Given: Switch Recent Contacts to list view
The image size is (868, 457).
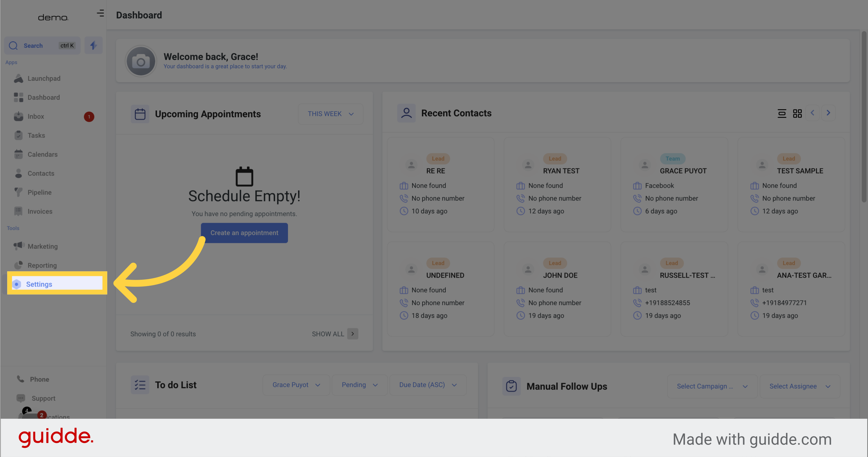Looking at the screenshot, I should point(782,113).
